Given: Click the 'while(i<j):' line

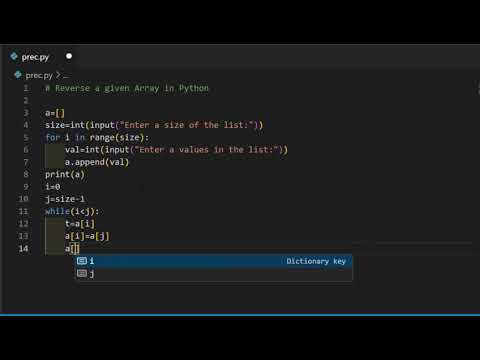Looking at the screenshot, I should pos(72,211).
